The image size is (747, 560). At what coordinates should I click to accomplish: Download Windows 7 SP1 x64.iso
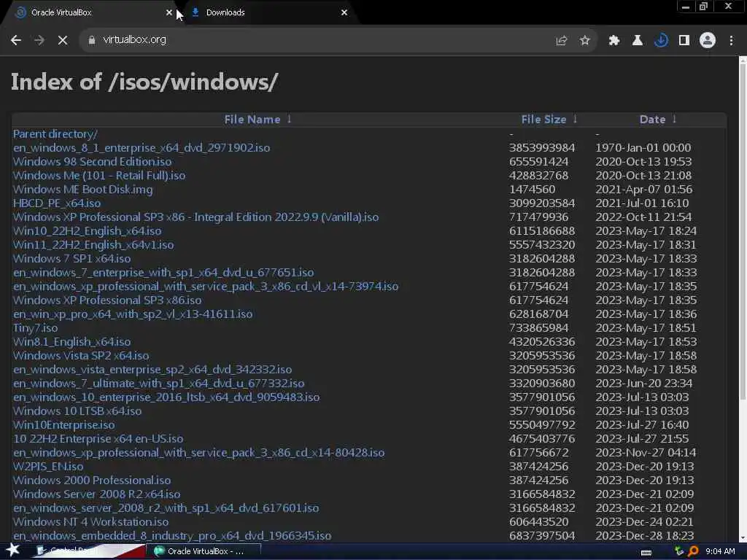tap(72, 259)
